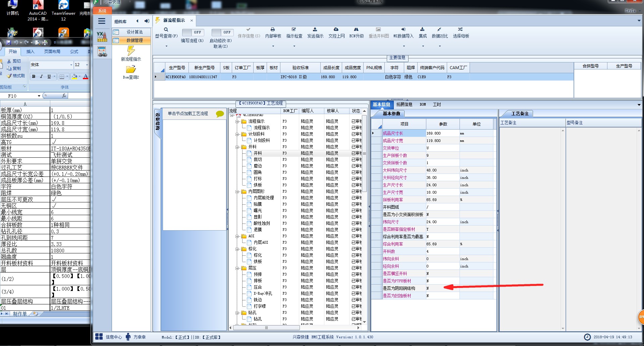The width and height of the screenshot is (644, 346).
Task: Click the calculator icon in the sidebar
Action: [x=102, y=51]
